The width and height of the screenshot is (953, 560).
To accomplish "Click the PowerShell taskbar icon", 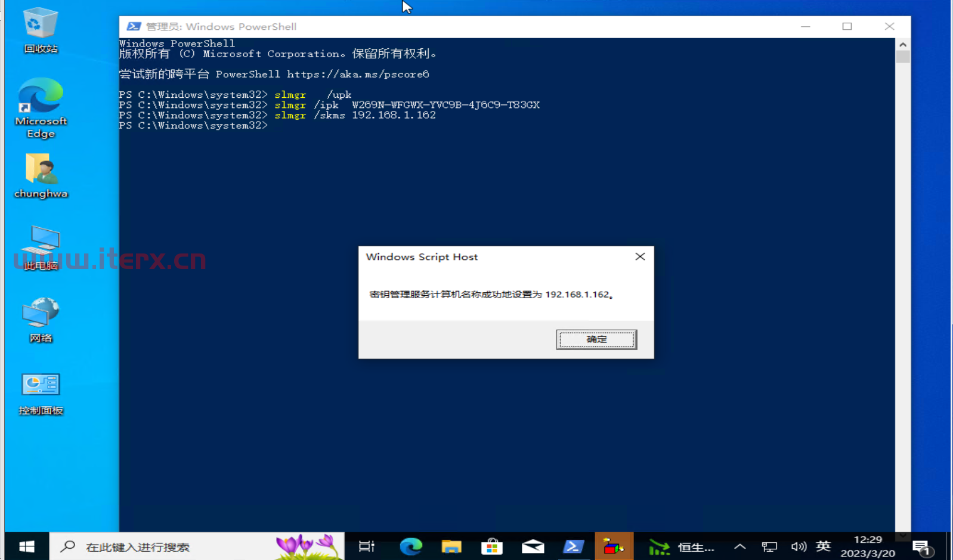I will [x=573, y=546].
